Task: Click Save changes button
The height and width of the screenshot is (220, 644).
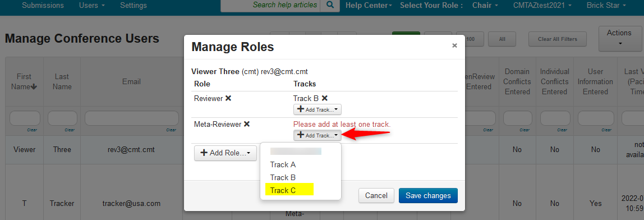Action: 428,196
